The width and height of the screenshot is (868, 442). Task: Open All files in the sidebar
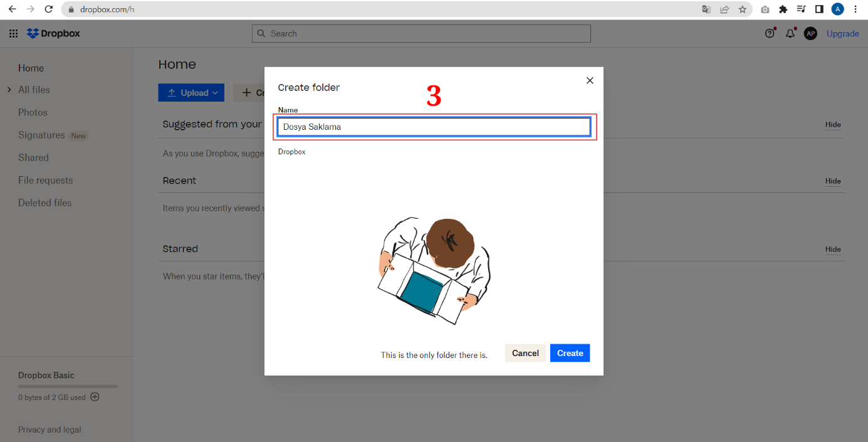tap(34, 90)
